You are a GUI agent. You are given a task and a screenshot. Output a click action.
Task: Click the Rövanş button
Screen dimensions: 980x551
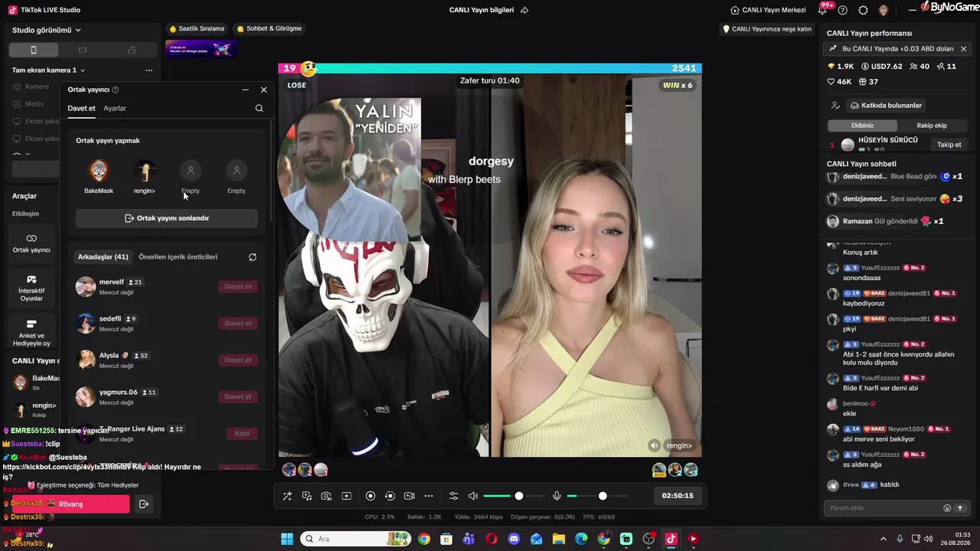70,504
